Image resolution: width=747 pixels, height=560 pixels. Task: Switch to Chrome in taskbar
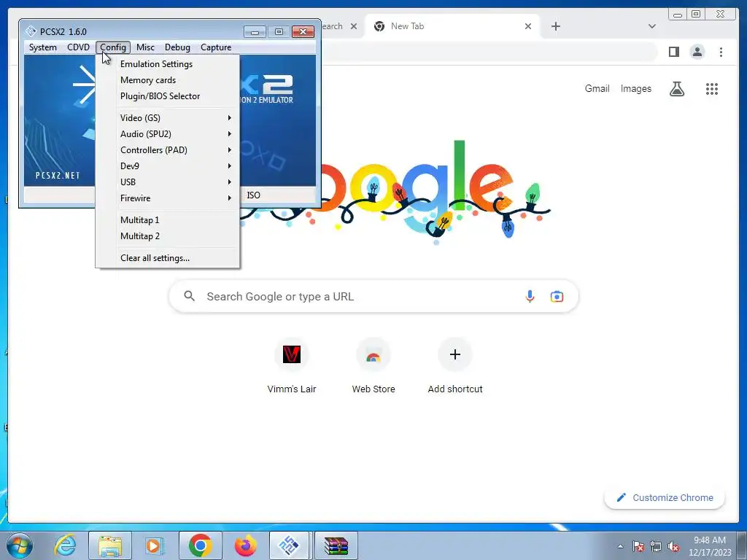[x=200, y=545]
